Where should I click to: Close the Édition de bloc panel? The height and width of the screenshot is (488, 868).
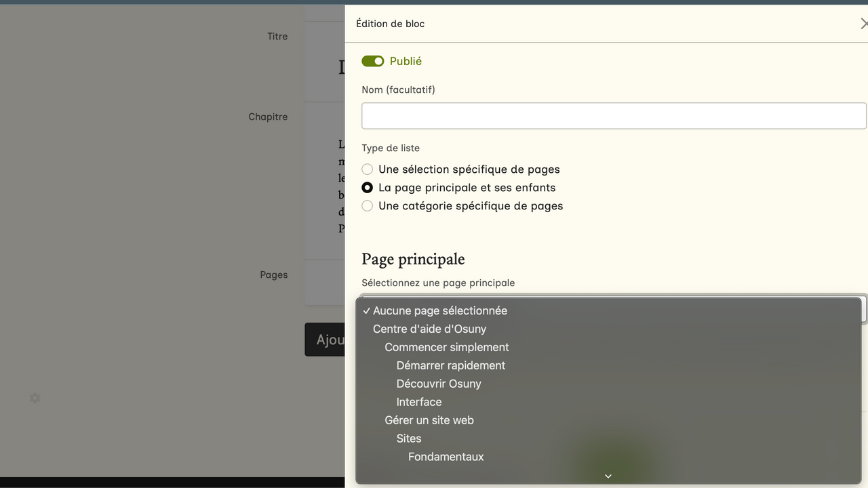[x=863, y=24]
